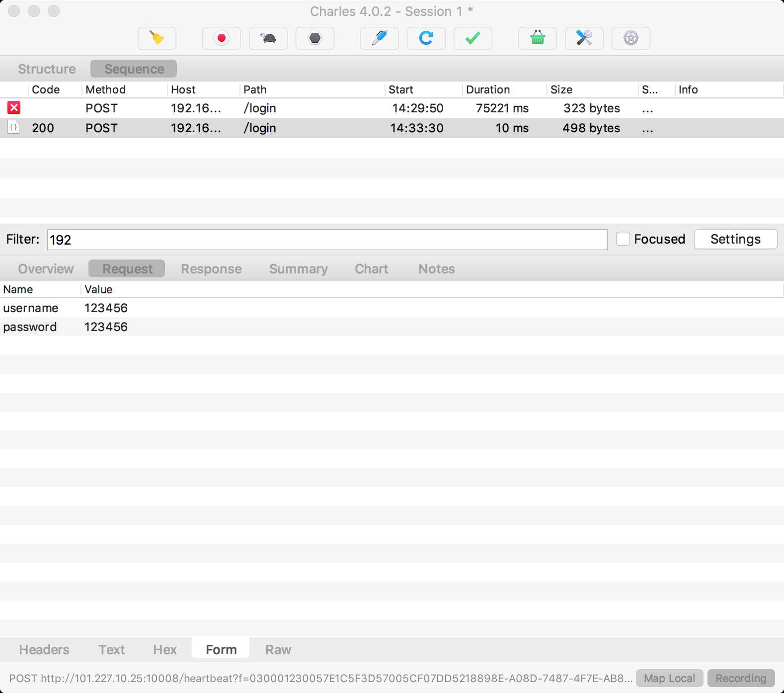Select the failed request's red X icon
Image resolution: width=784 pixels, height=693 pixels.
pos(14,108)
